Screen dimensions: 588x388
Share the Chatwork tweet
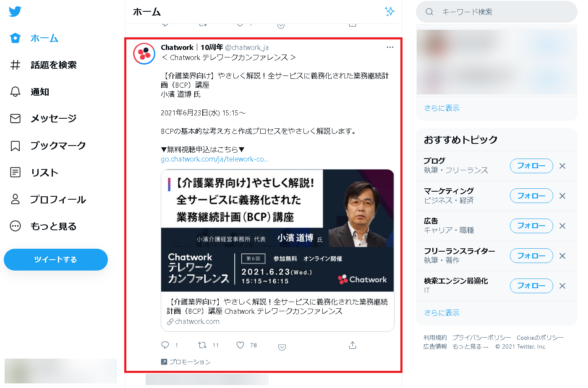coord(353,345)
